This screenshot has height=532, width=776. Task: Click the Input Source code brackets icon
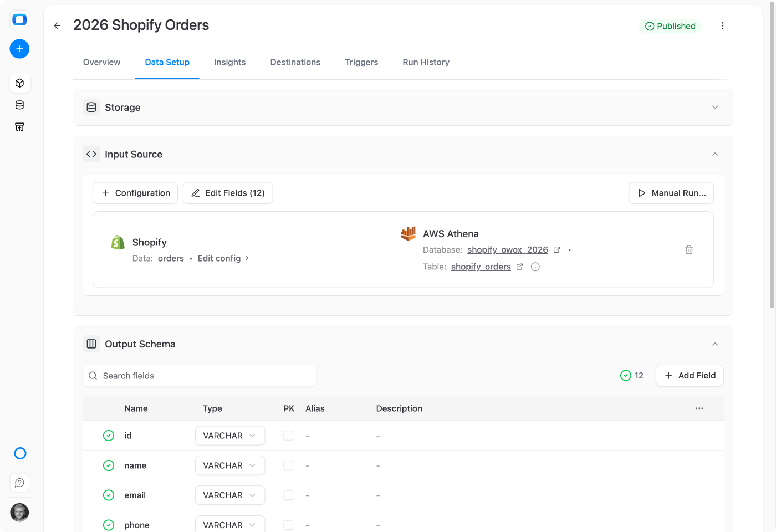tap(91, 154)
